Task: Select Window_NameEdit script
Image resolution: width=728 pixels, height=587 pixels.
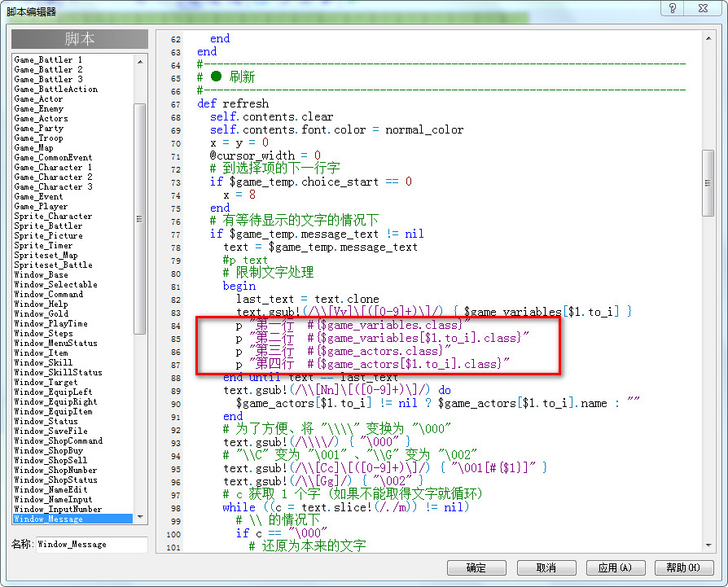Action: tap(51, 489)
